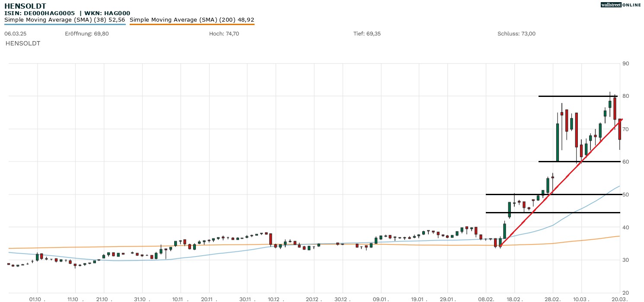The height and width of the screenshot is (302, 644).
Task: Click x-axis date 10.12.
Action: point(275,299)
